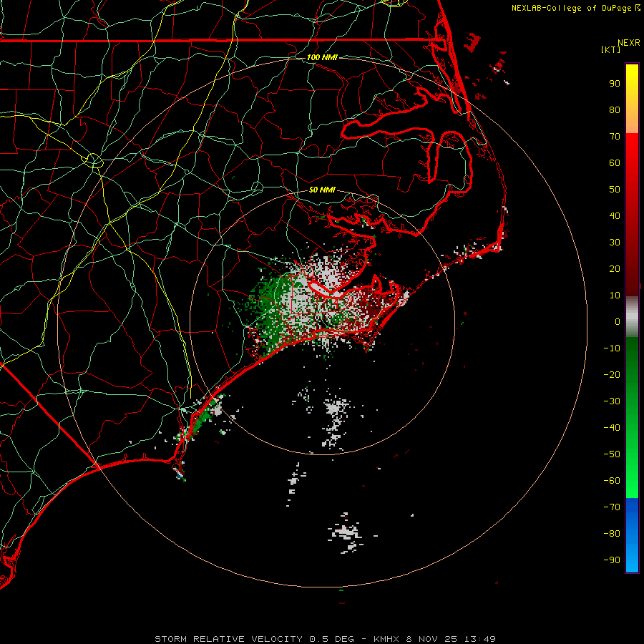The image size is (644, 644).
Task: Click the NEXR label above the scale
Action: tap(628, 43)
